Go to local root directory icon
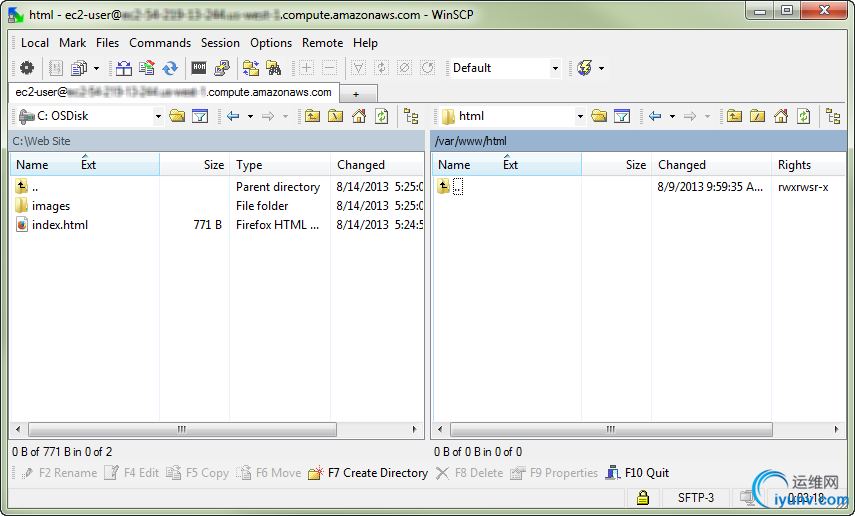Image resolution: width=855 pixels, height=516 pixels. [335, 116]
